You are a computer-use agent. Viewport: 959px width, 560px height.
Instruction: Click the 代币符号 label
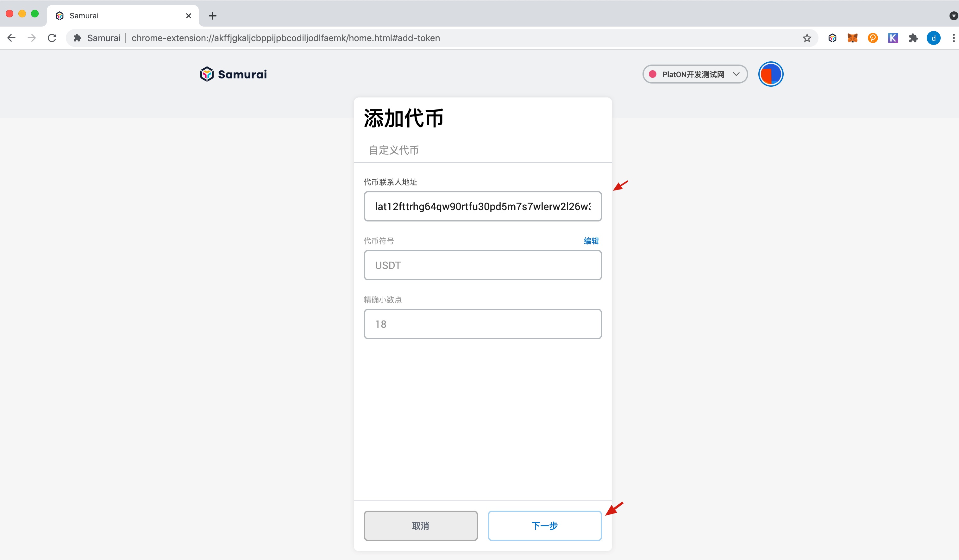379,241
